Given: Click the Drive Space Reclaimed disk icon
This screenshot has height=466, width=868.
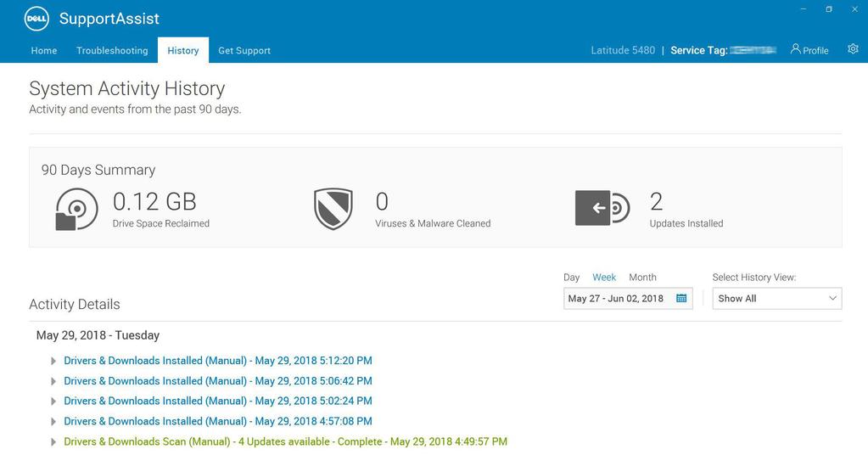Looking at the screenshot, I should click(76, 209).
